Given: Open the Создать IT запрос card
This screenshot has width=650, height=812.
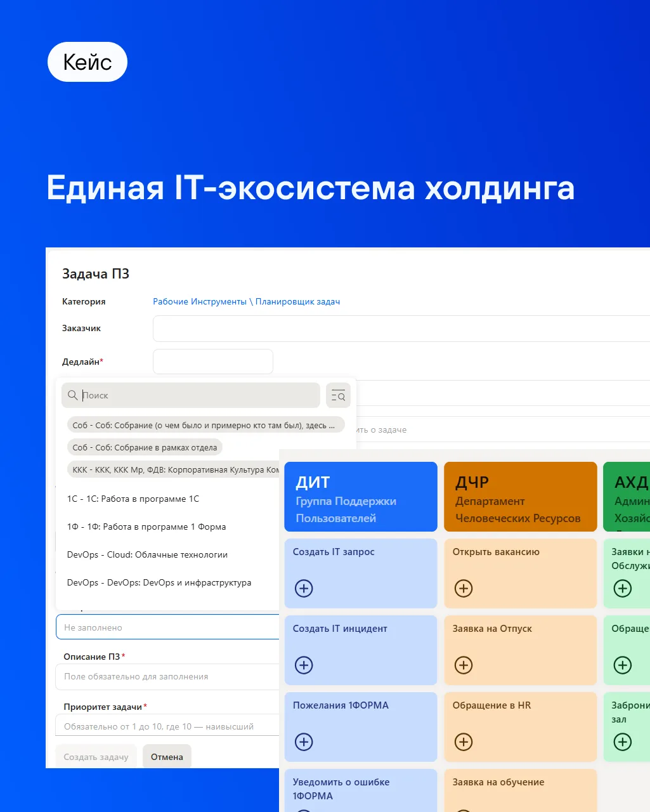Looking at the screenshot, I should pos(361,573).
